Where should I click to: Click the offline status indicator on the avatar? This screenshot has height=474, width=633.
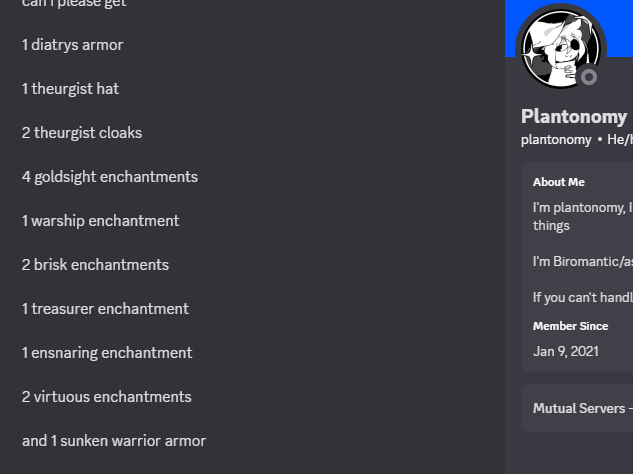click(589, 77)
